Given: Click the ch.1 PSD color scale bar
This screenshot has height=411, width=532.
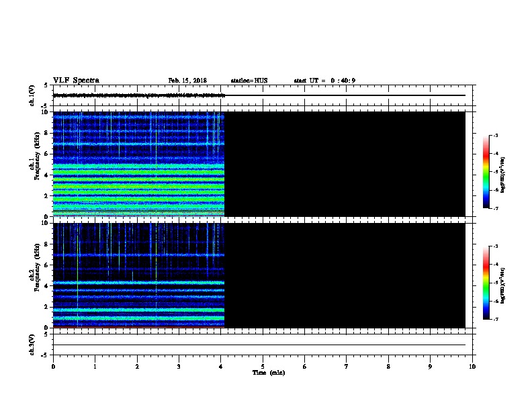Looking at the screenshot, I should click(x=486, y=172).
